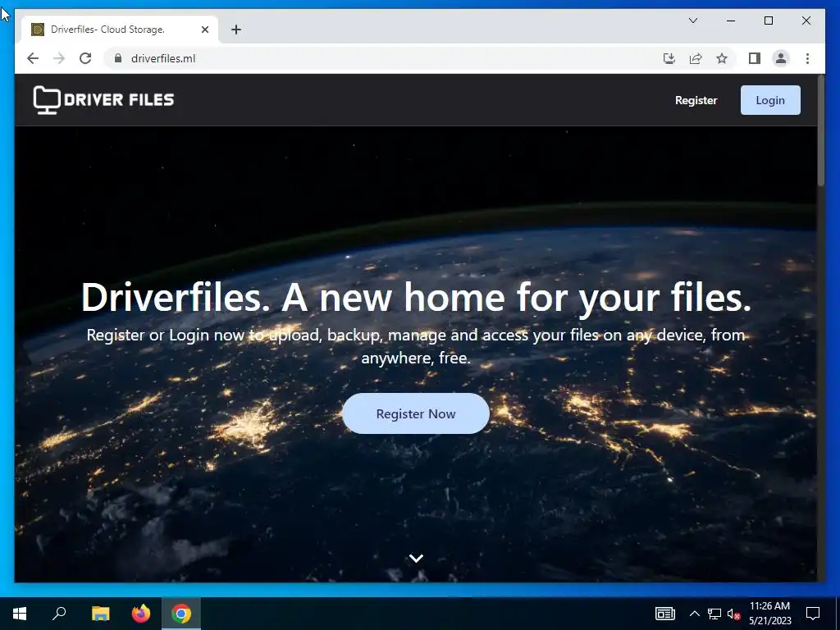Click the Chrome forward arrow
The width and height of the screenshot is (840, 630).
point(59,58)
